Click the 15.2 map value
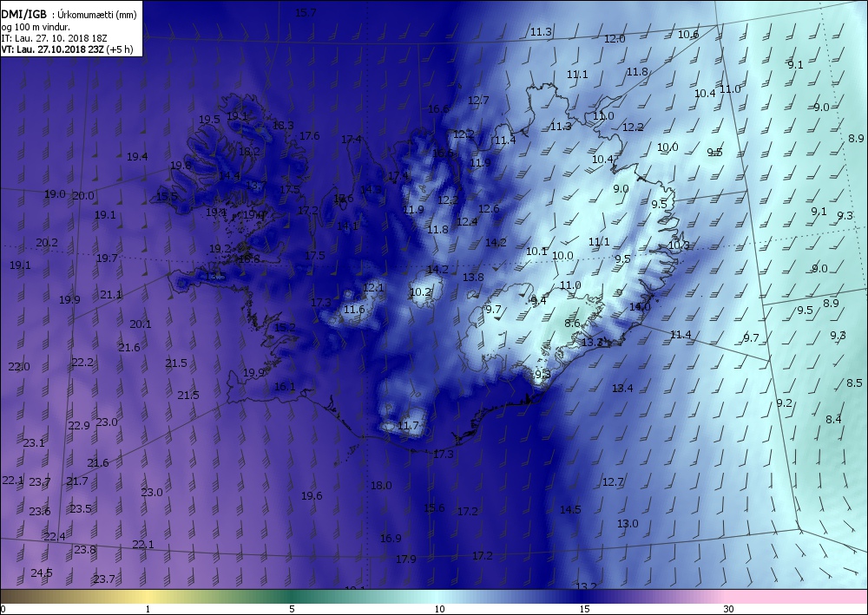The height and width of the screenshot is (615, 868). [x=285, y=327]
